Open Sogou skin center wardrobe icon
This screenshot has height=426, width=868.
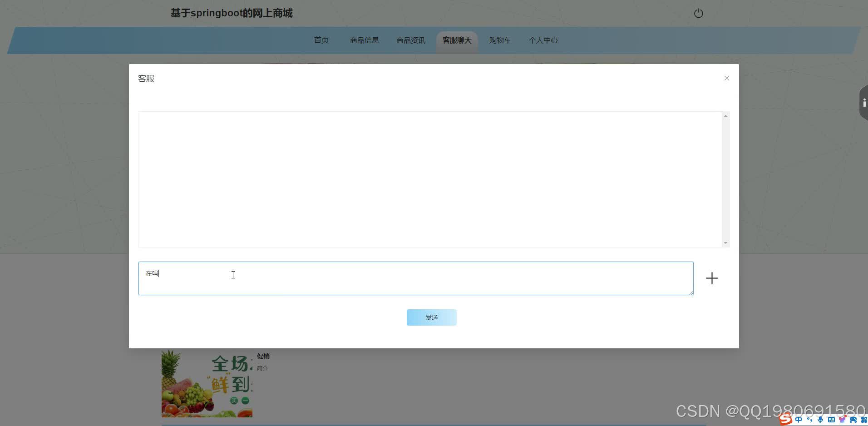click(x=843, y=419)
